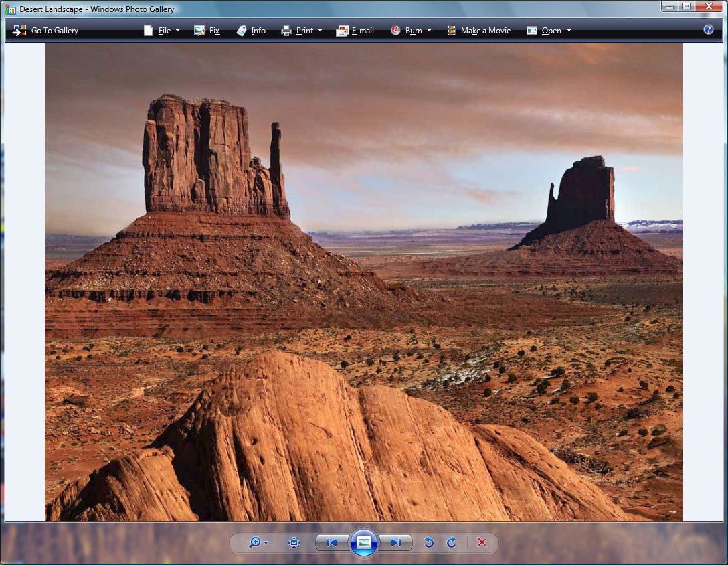Expand the zoom level dropdown arrow

point(266,543)
